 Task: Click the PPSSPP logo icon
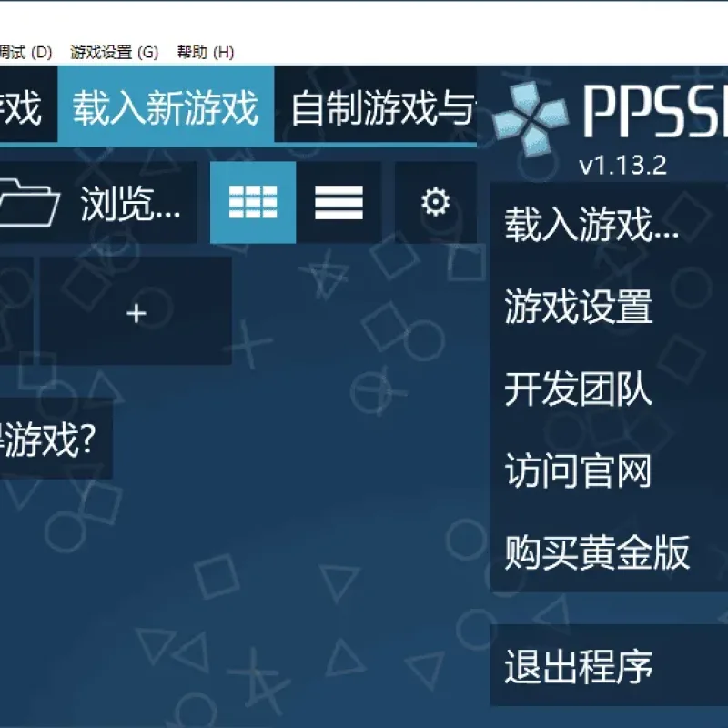(531, 118)
